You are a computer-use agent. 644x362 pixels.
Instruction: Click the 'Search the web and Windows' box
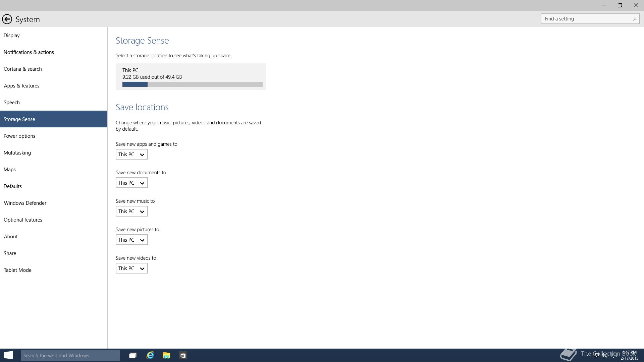pyautogui.click(x=70, y=355)
